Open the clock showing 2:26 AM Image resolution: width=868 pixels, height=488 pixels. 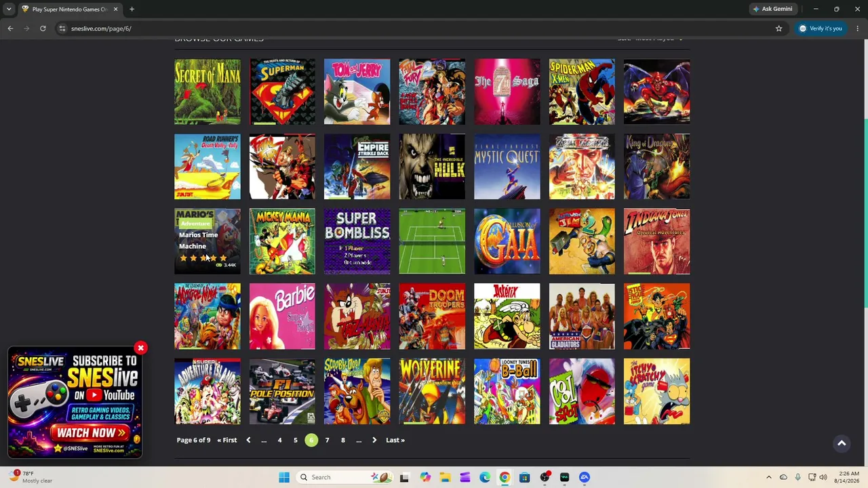(x=848, y=477)
